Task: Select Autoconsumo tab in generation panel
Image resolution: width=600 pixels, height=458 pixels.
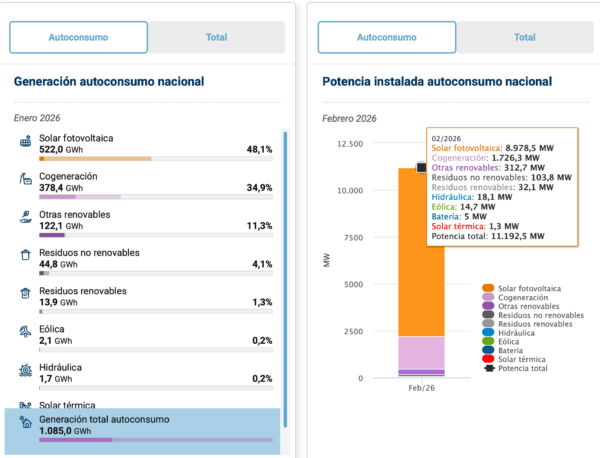Action: pyautogui.click(x=78, y=37)
